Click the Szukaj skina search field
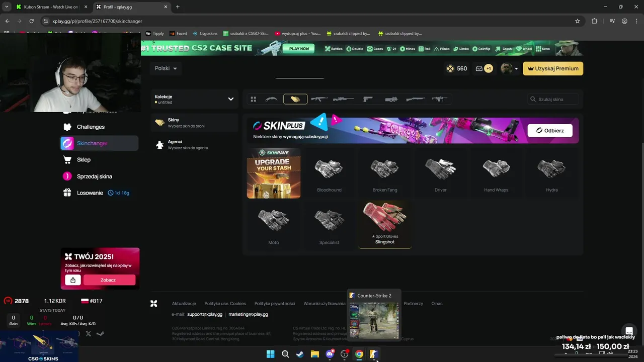This screenshot has width=644, height=362. click(x=553, y=100)
